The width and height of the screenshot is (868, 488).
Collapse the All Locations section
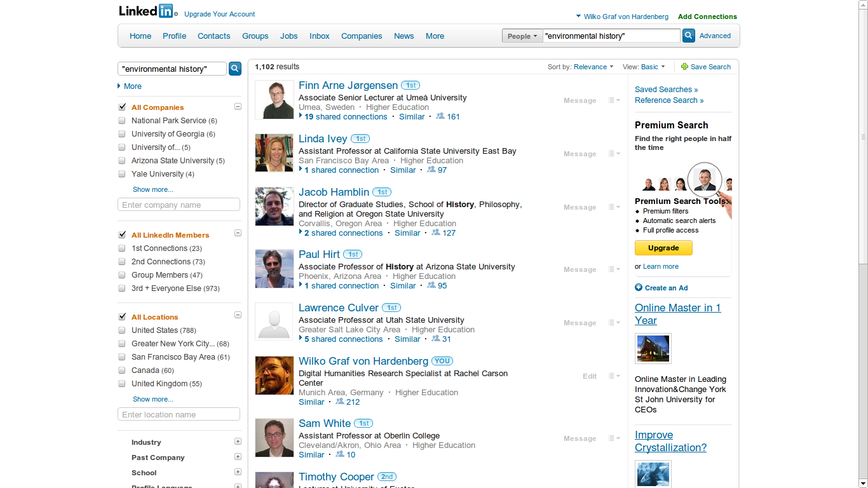(x=238, y=315)
